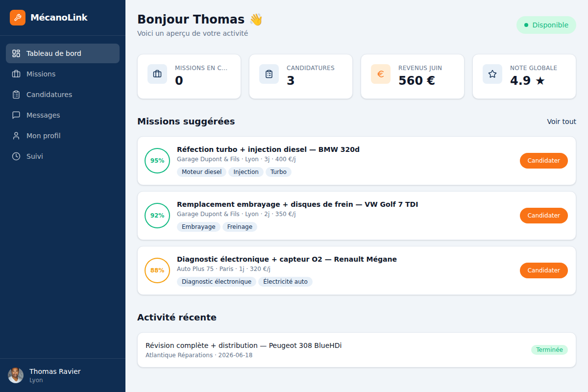588x392 pixels.
Task: Click the Candidatures clipboard icon in sidebar
Action: (16, 95)
